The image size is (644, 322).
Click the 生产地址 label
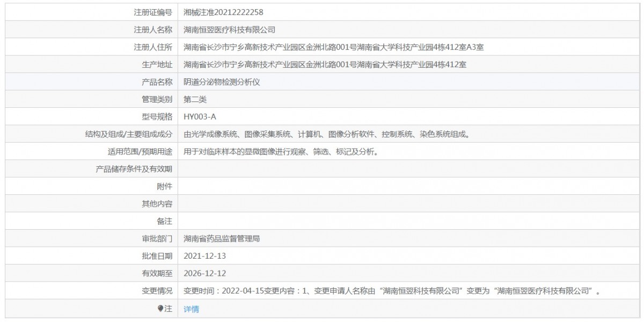pyautogui.click(x=157, y=64)
